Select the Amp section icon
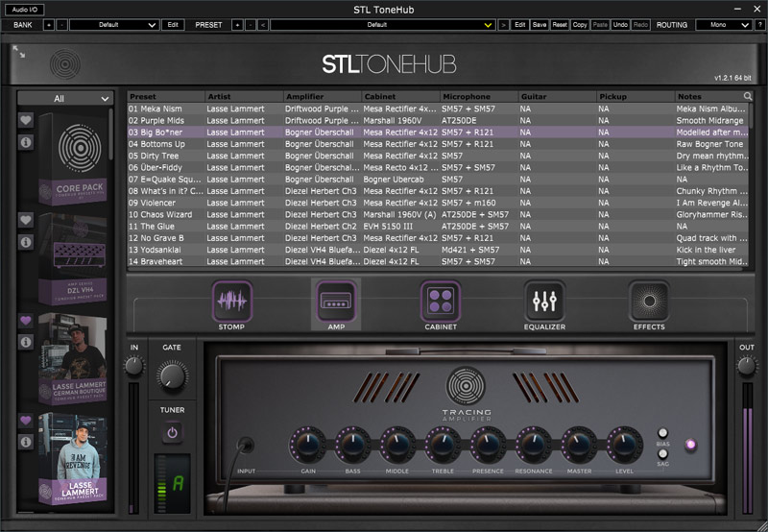 coord(336,302)
